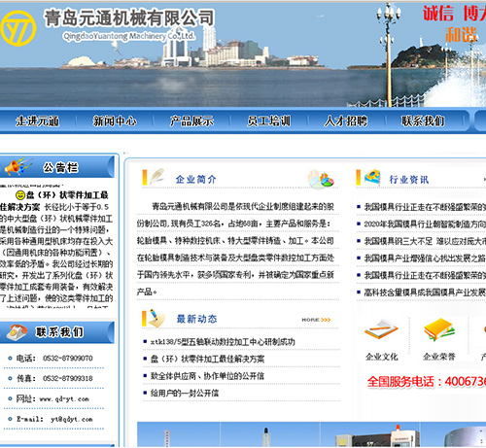The image size is (486, 448).
Task: Click the seaside banner image
Action: (243, 54)
